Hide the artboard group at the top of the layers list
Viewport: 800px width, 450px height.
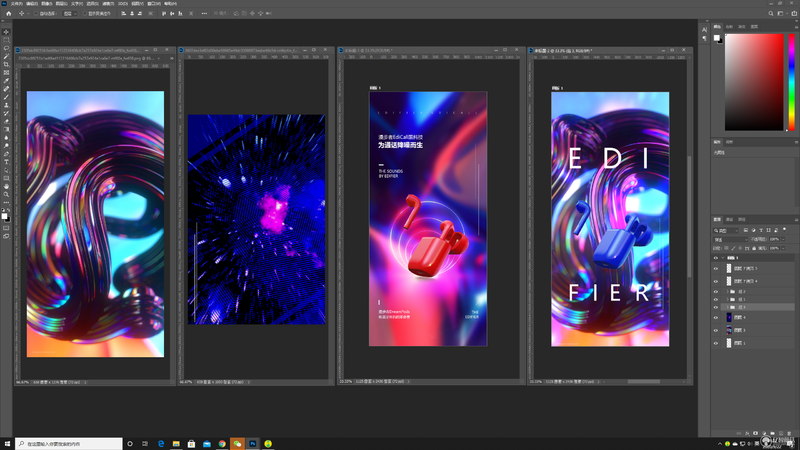point(715,258)
